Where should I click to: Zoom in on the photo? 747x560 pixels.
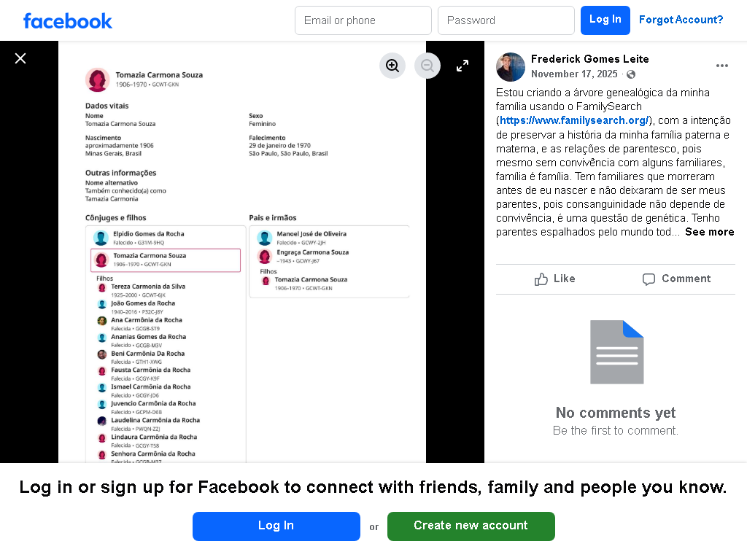[392, 66]
